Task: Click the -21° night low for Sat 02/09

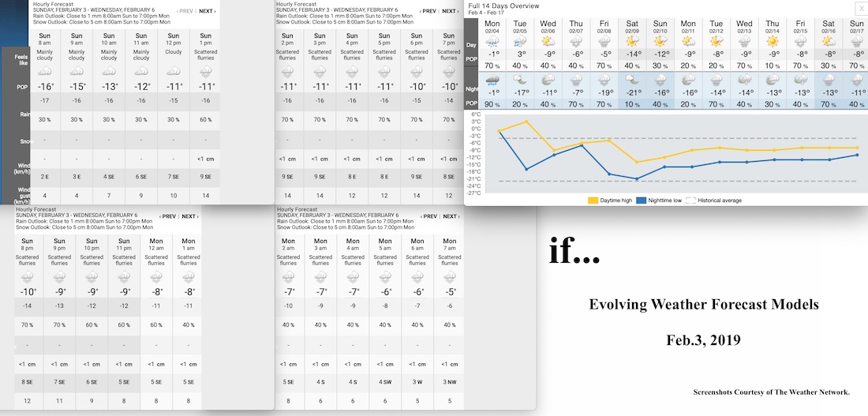Action: pos(632,92)
